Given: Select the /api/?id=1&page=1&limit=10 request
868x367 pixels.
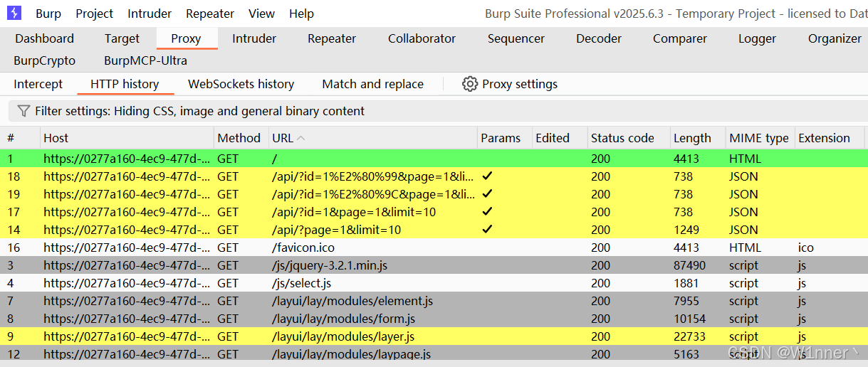Looking at the screenshot, I should click(x=434, y=212).
